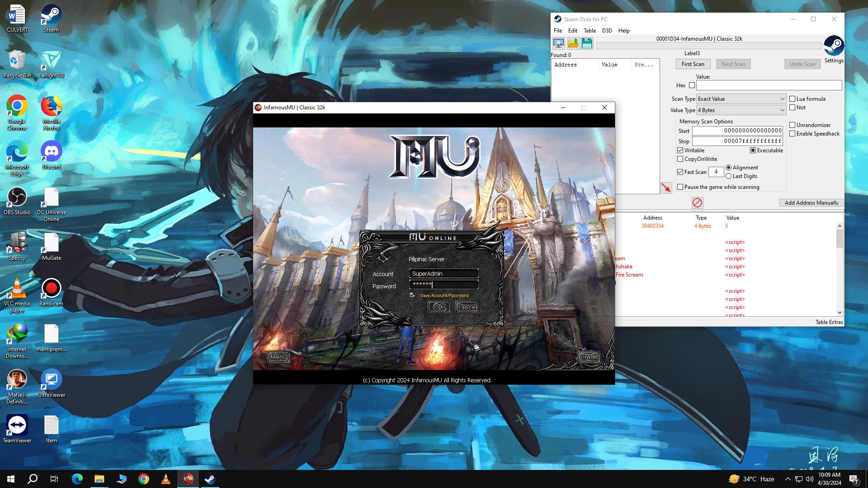This screenshot has width=868, height=488.
Task: Enable the Lua formula checkbox
Action: [x=792, y=99]
